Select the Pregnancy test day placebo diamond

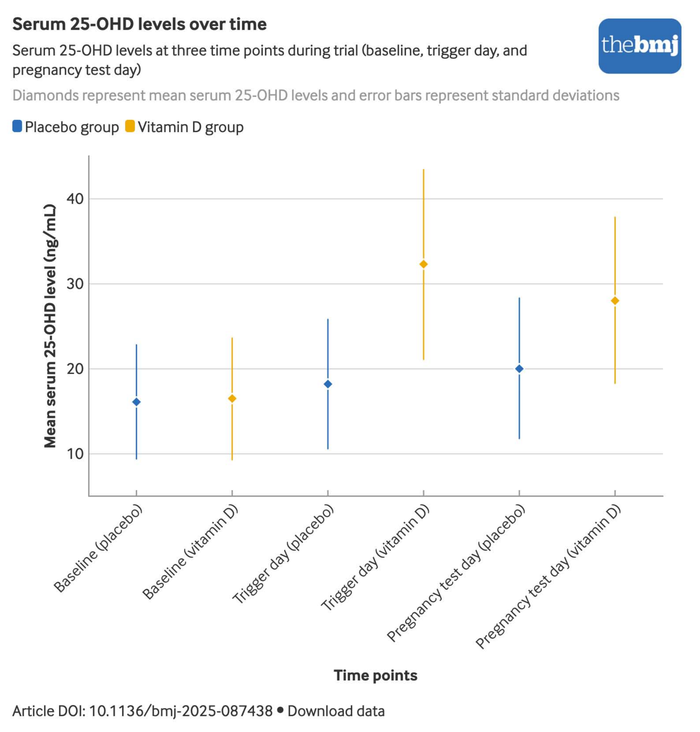coord(519,369)
